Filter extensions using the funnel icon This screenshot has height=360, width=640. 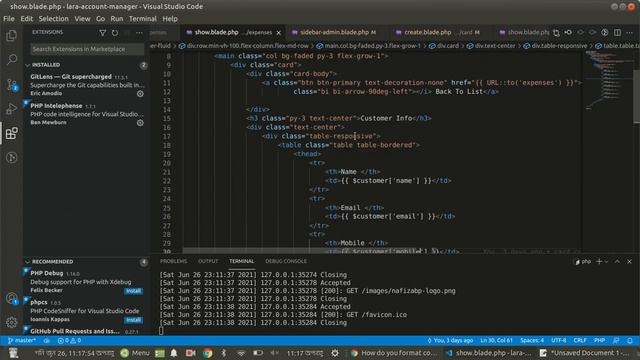pos(103,32)
